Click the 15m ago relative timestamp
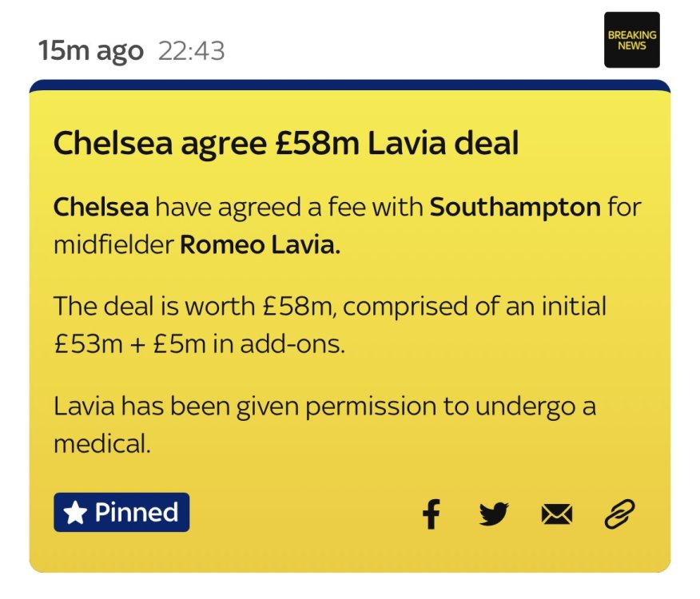Image resolution: width=700 pixels, height=599 pixels. coord(91,51)
